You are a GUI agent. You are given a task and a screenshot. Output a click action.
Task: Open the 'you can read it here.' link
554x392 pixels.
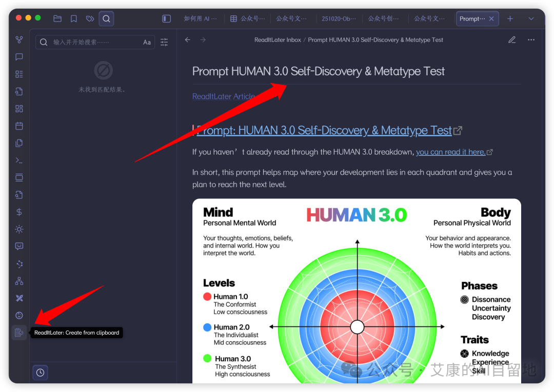pyautogui.click(x=451, y=152)
